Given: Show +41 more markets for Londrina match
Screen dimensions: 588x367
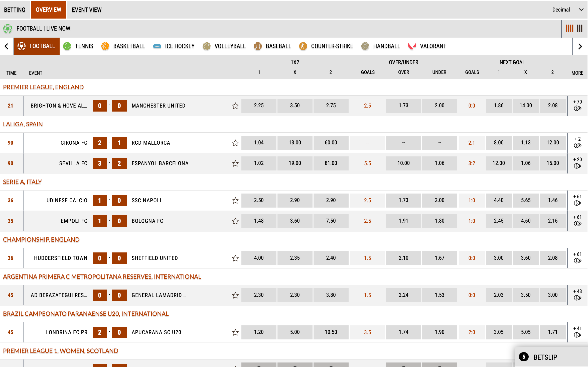Looking at the screenshot, I should tap(577, 328).
